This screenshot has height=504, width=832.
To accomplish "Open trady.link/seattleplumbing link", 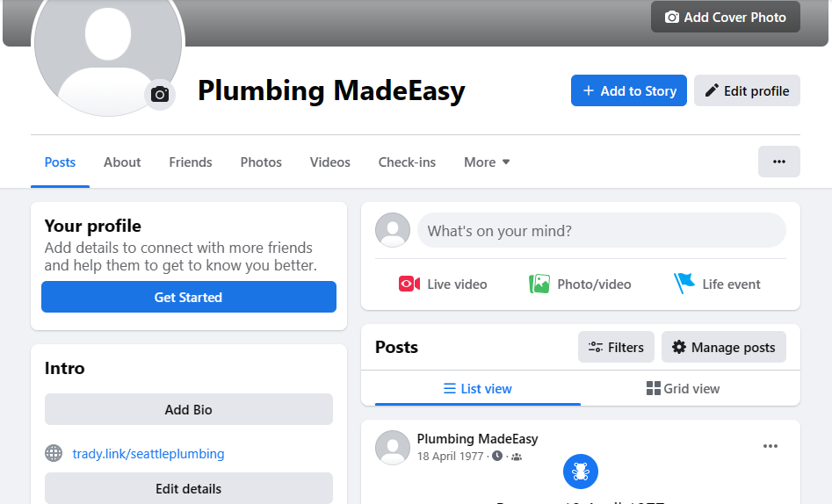I will point(148,454).
